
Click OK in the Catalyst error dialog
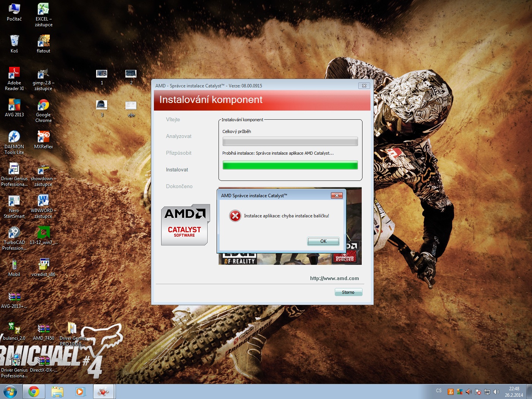coord(323,241)
